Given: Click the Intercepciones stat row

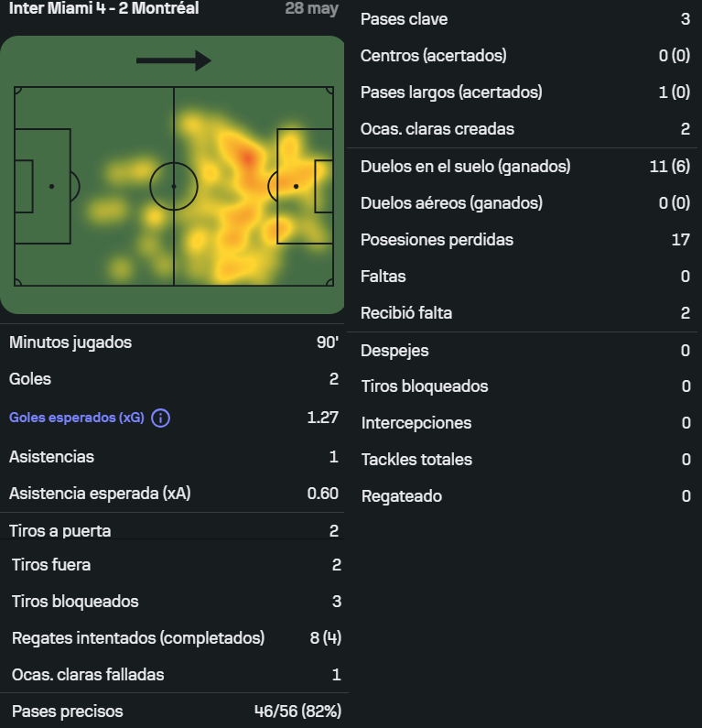Looking at the screenshot, I should (524, 423).
